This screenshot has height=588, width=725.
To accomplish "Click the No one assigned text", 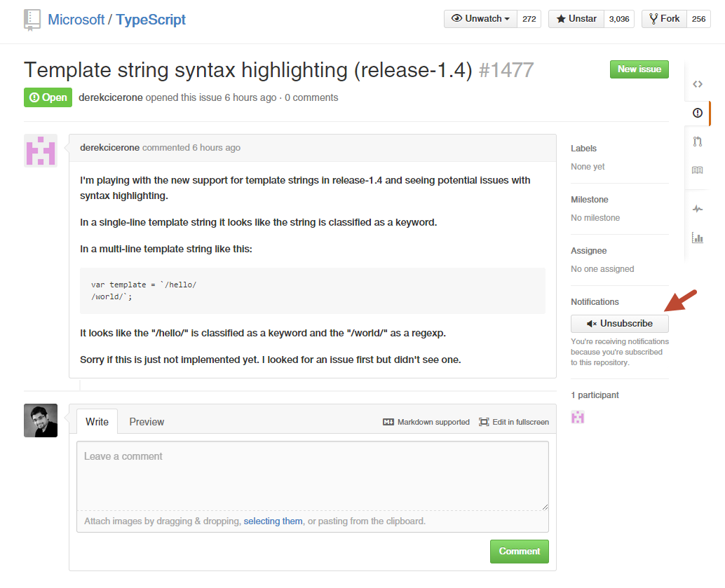I will coord(602,269).
